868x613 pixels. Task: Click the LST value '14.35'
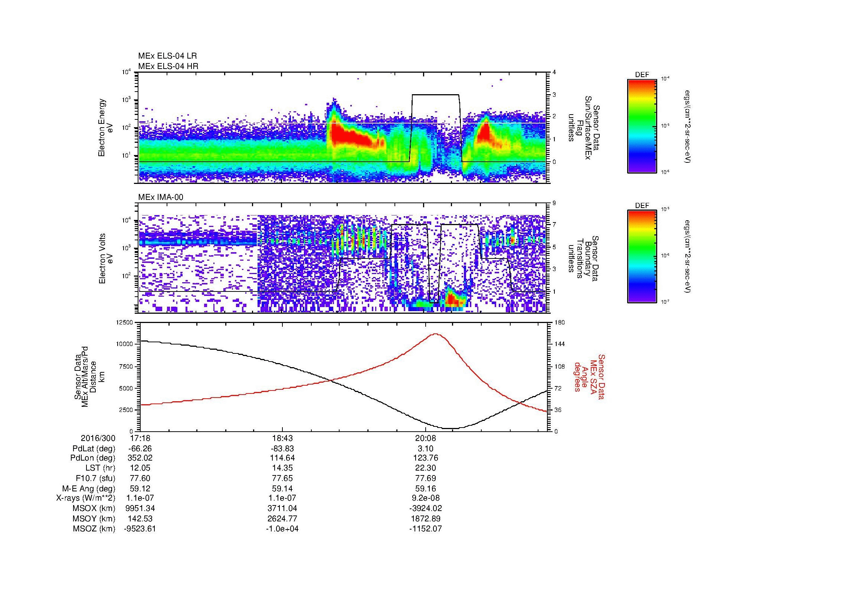tap(282, 468)
